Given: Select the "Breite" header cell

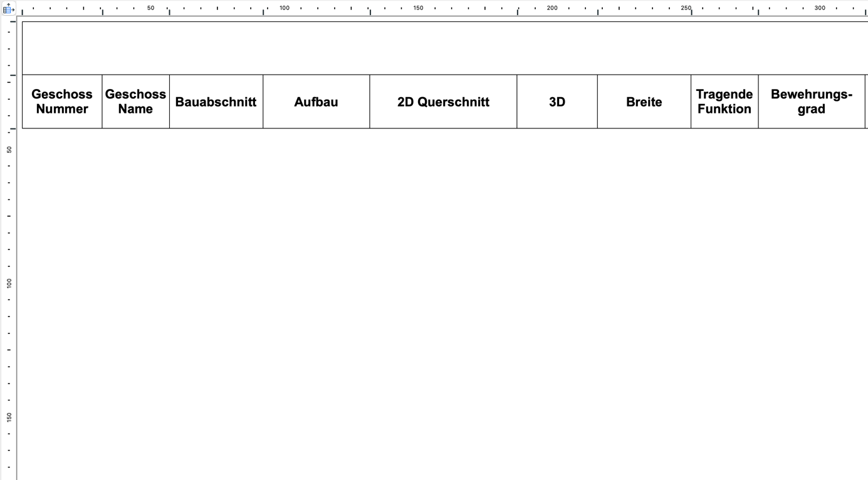Looking at the screenshot, I should [x=644, y=102].
